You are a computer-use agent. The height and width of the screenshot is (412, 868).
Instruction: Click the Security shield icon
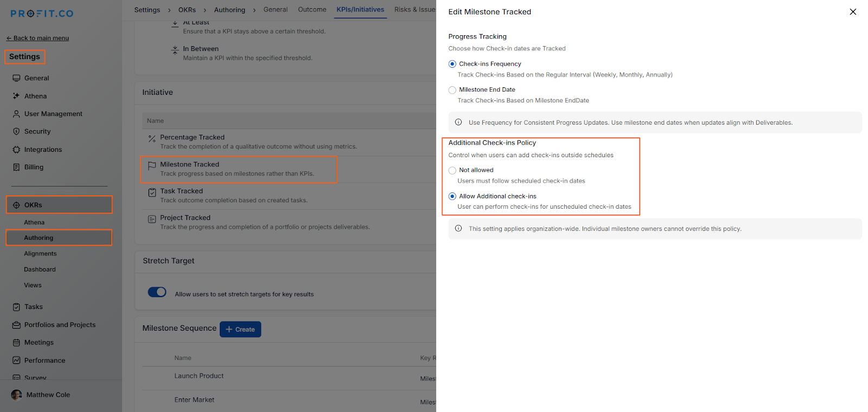(x=16, y=132)
